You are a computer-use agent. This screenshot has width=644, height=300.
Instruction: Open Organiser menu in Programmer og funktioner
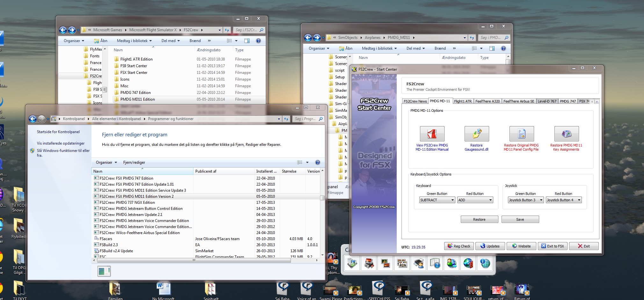[x=106, y=162]
